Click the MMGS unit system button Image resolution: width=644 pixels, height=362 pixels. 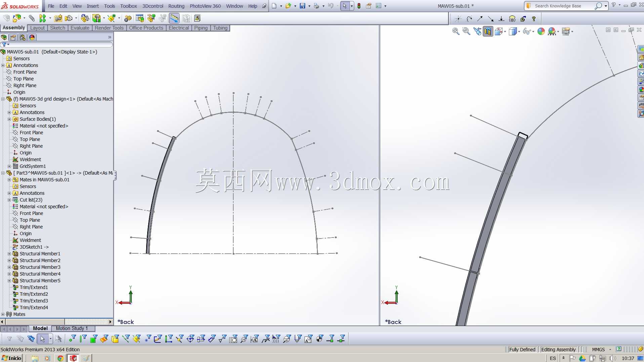click(598, 350)
